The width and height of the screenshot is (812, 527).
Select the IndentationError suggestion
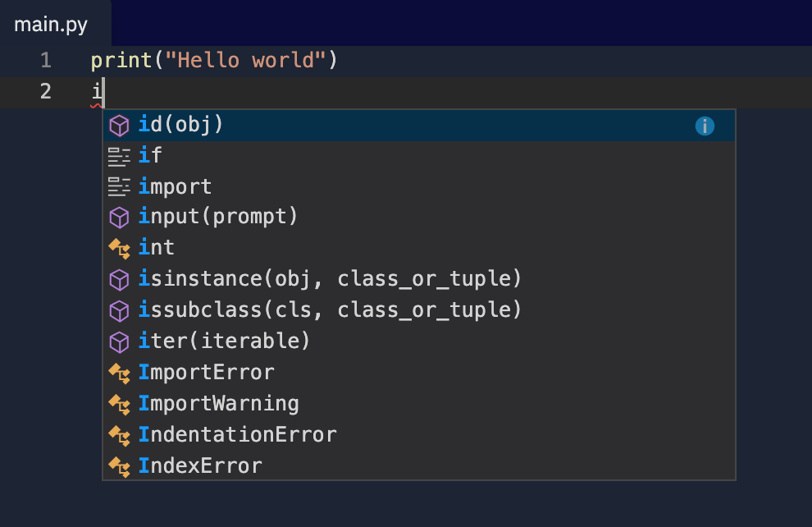pyautogui.click(x=419, y=435)
